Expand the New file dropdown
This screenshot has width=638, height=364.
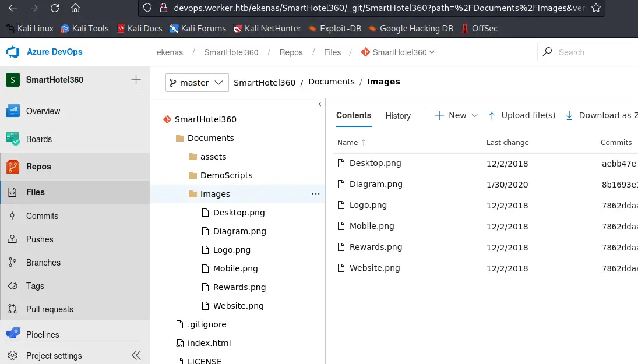(474, 115)
